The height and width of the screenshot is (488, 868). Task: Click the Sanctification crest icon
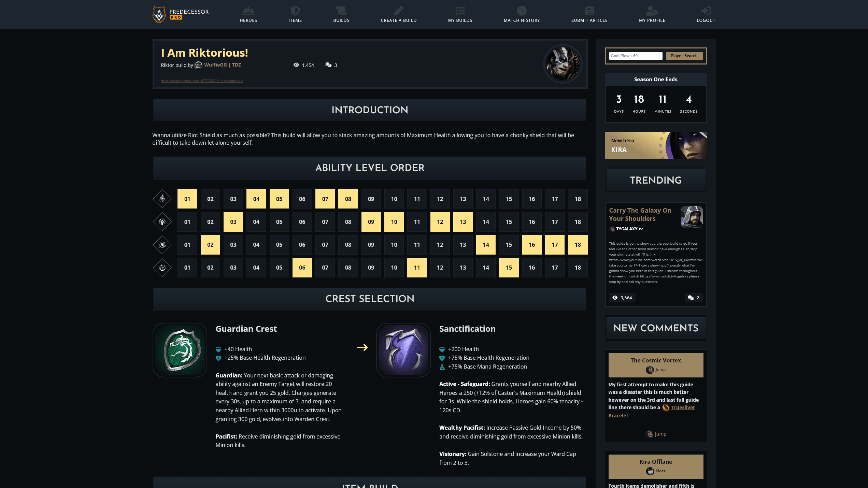tap(403, 350)
